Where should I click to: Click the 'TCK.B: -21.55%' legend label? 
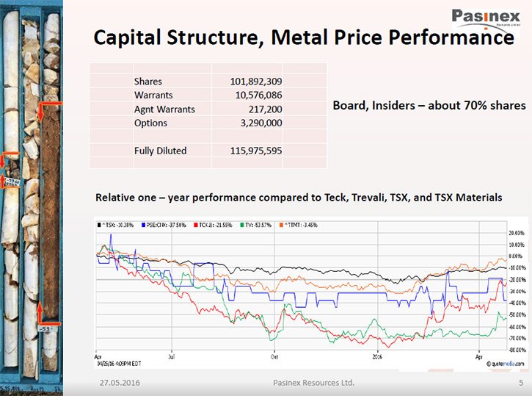click(x=216, y=225)
